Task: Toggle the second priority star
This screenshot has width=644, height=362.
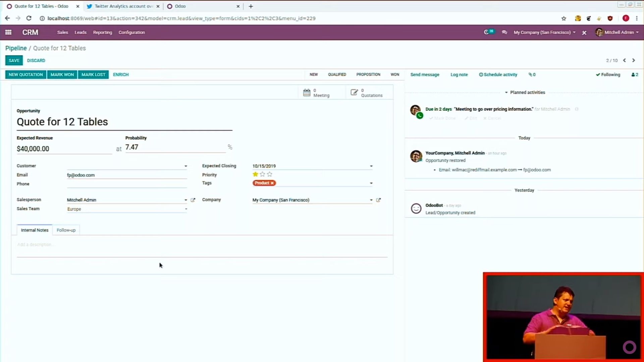Action: [262, 174]
